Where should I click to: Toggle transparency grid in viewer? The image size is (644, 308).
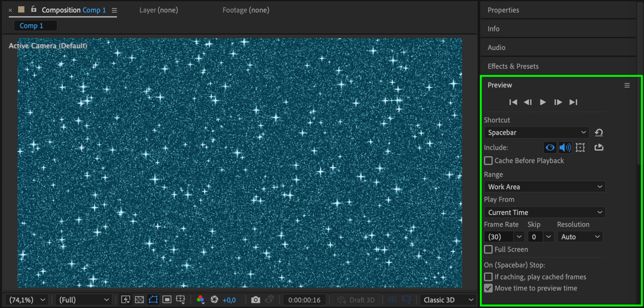tap(139, 300)
